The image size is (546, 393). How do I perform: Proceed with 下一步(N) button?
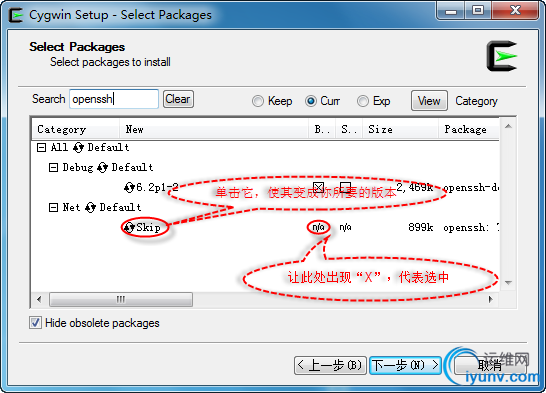tap(405, 365)
